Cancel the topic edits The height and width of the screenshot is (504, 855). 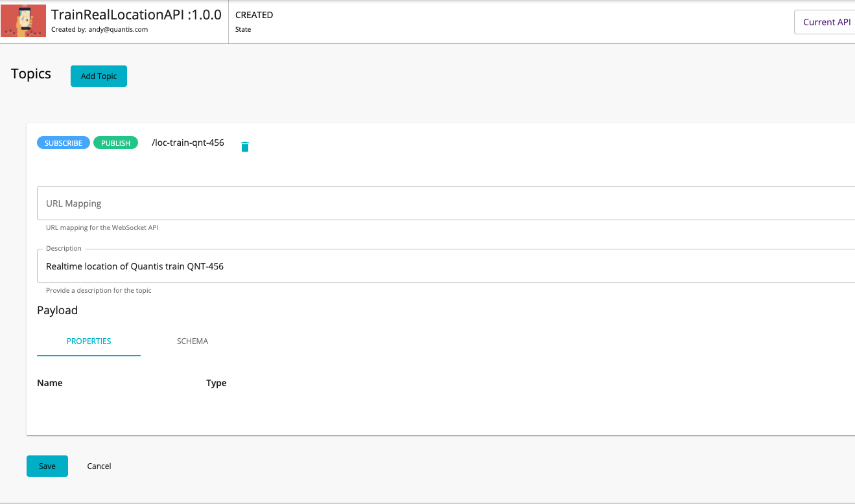[x=99, y=466]
